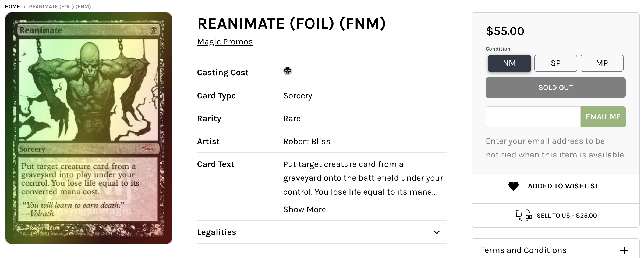Screen dimensions: 644x258
Task: Click the Added to Wishlist label
Action: pyautogui.click(x=563, y=186)
